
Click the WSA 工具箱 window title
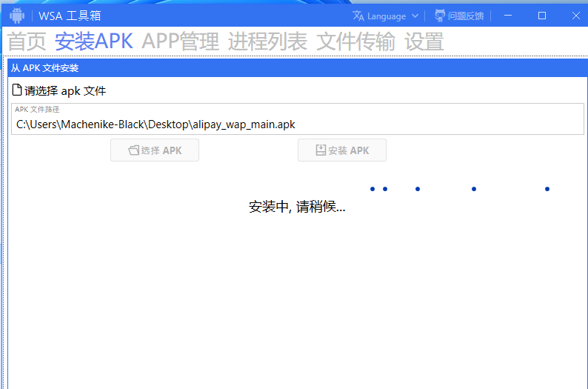pos(70,16)
